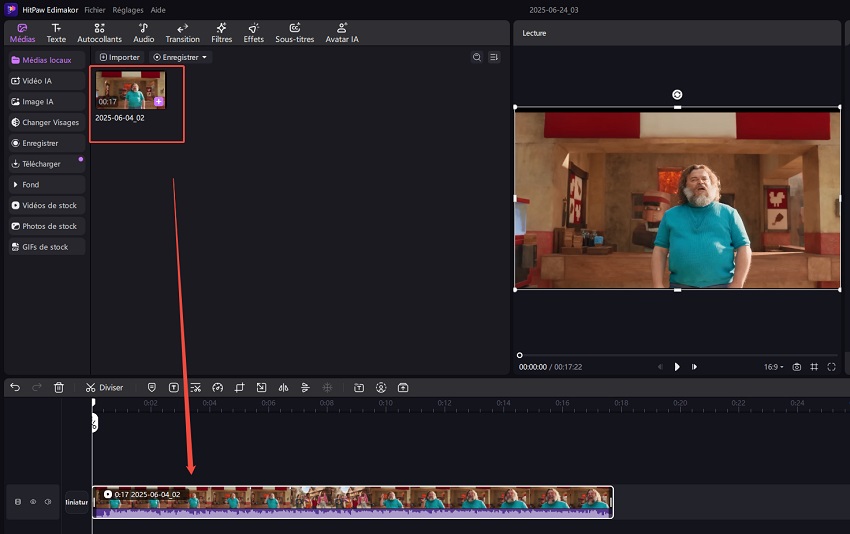Toggle track visibility eye icon
850x534 pixels.
pos(33,502)
